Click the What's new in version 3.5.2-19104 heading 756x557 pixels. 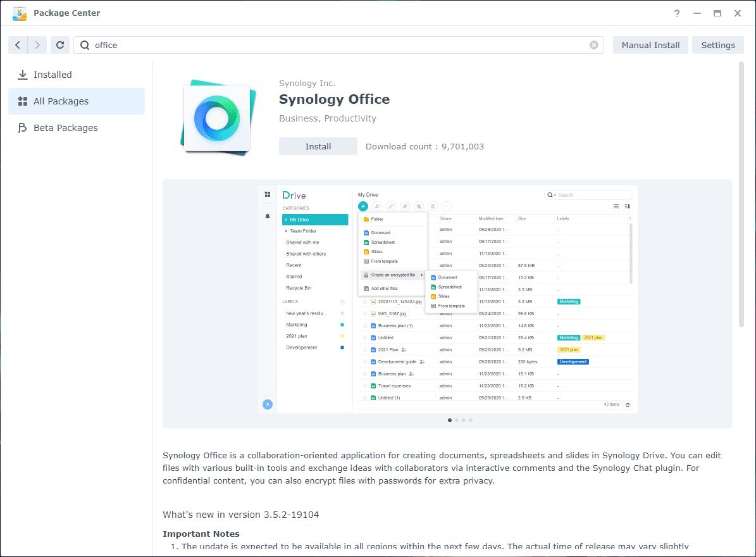240,515
